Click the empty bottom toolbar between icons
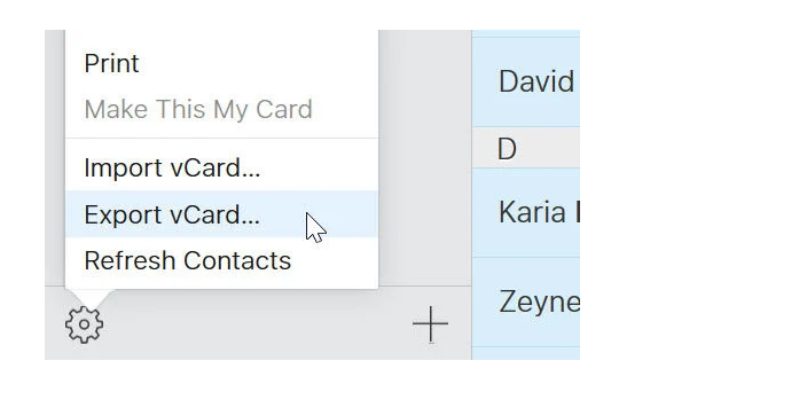Viewport: 799px width, 400px height. click(257, 324)
